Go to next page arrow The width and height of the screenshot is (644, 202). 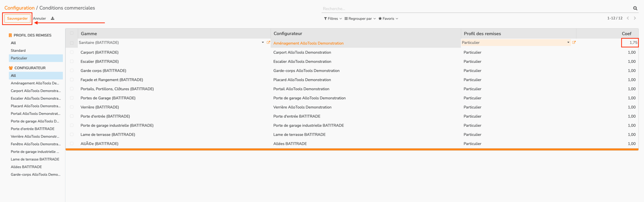coord(635,18)
